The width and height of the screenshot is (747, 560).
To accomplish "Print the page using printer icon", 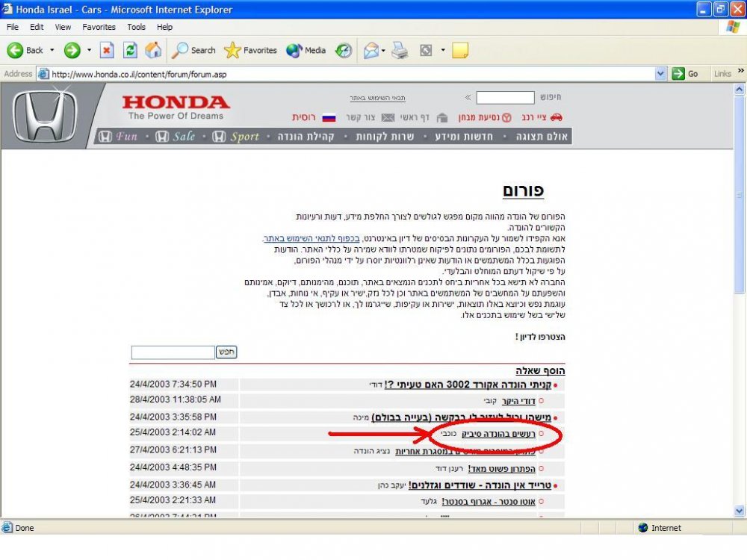I will point(400,50).
